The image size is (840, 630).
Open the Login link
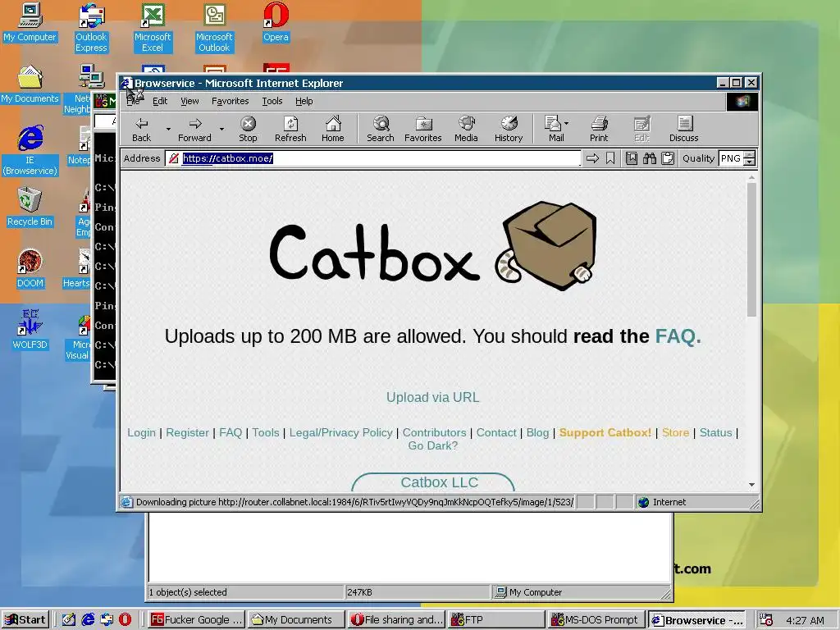pyautogui.click(x=141, y=433)
